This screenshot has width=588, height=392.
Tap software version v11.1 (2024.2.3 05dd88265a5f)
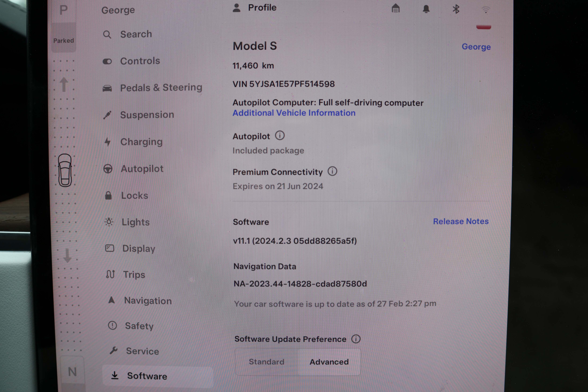(x=295, y=241)
